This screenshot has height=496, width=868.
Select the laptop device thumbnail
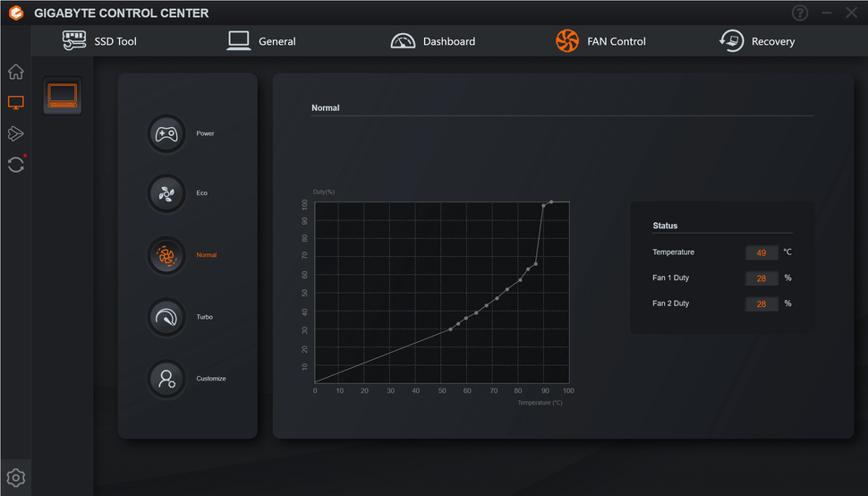[63, 96]
